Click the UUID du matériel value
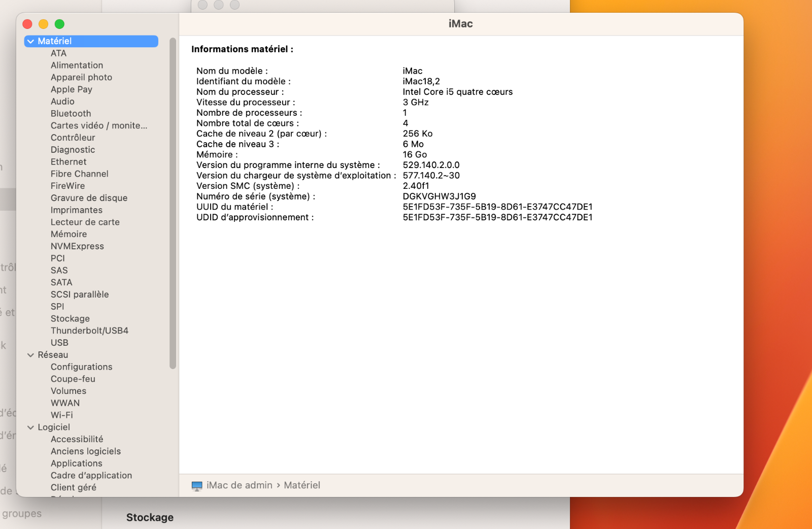This screenshot has width=812, height=529. coord(498,207)
